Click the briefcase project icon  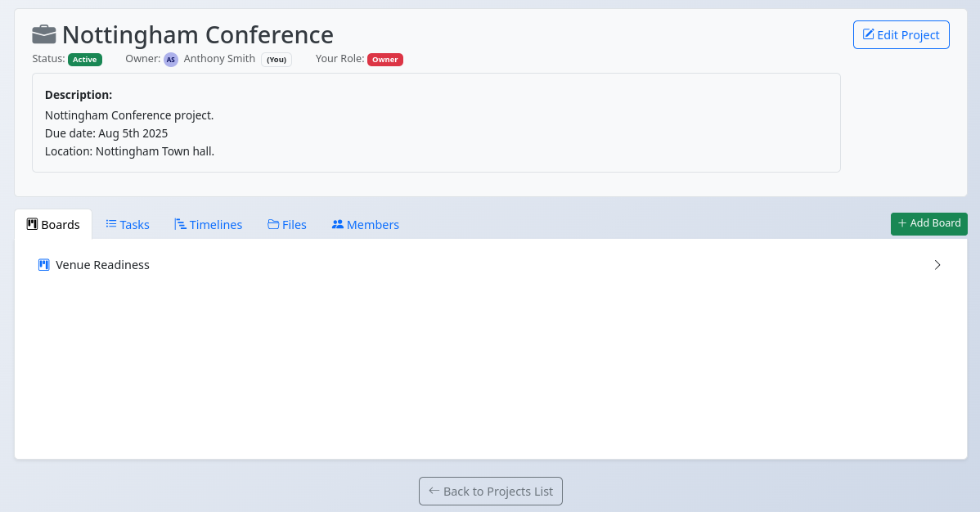pos(43,34)
